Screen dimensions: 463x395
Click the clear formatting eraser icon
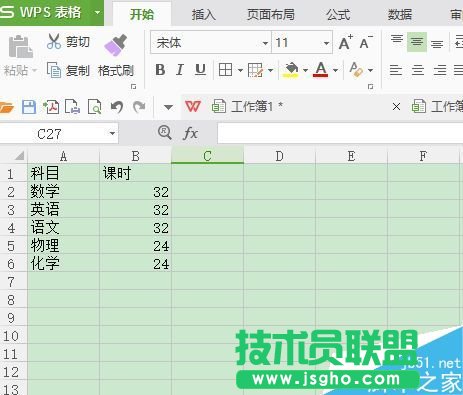(x=356, y=70)
